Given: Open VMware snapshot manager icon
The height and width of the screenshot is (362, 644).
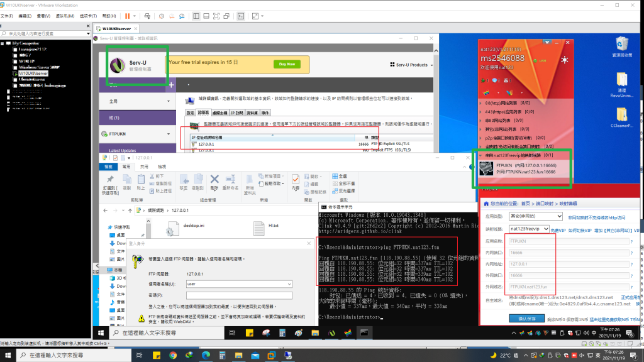Looking at the screenshot, I should click(x=182, y=16).
